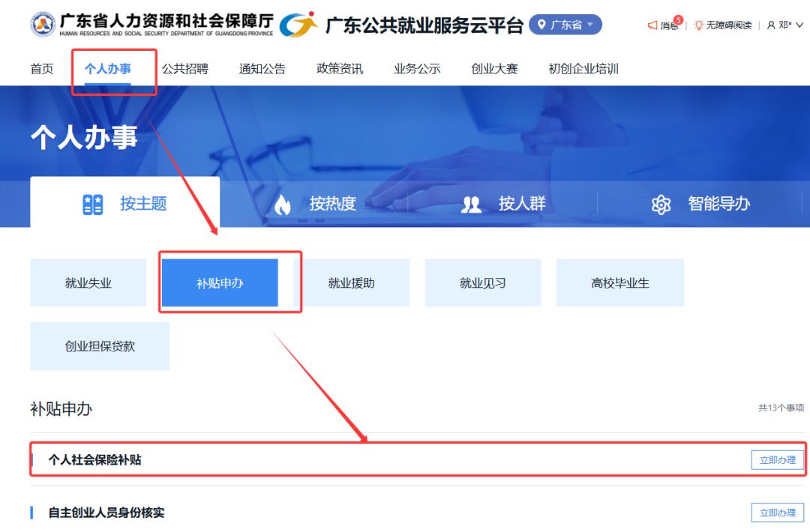
Task: Open the 个人办事 navigation menu
Action: coord(108,69)
